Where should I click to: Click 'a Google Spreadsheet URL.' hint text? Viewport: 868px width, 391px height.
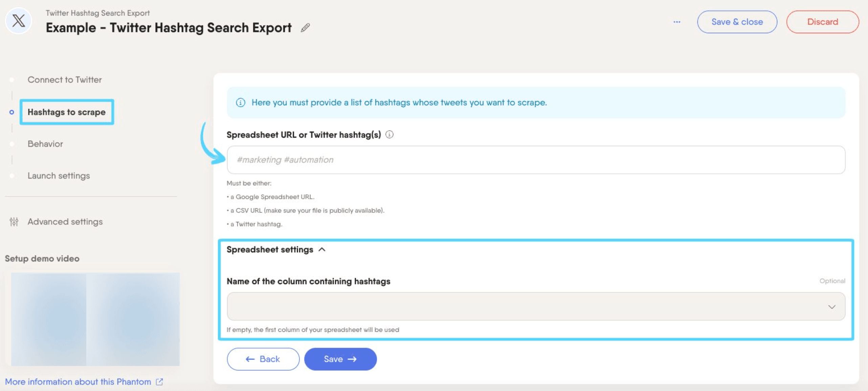(x=273, y=197)
